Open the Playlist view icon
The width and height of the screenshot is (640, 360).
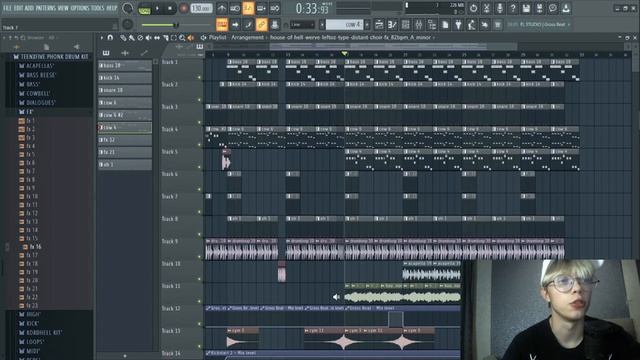click(379, 24)
